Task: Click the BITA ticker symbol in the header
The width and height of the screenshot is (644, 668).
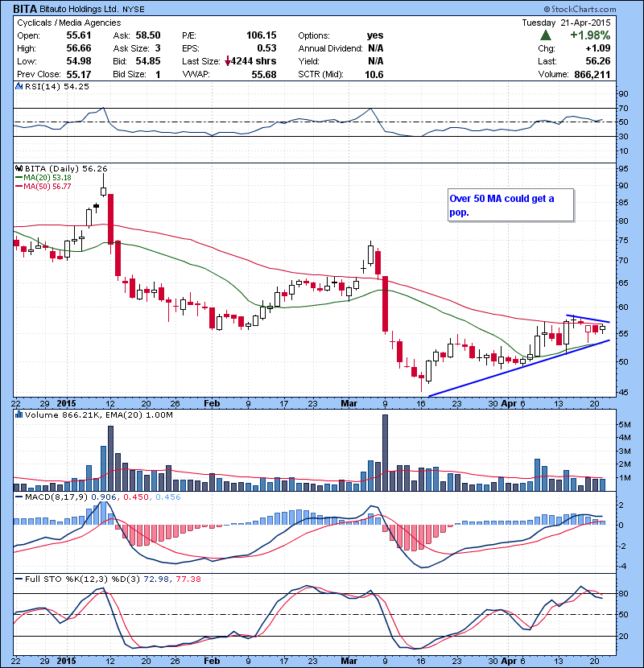Action: pyautogui.click(x=25, y=9)
